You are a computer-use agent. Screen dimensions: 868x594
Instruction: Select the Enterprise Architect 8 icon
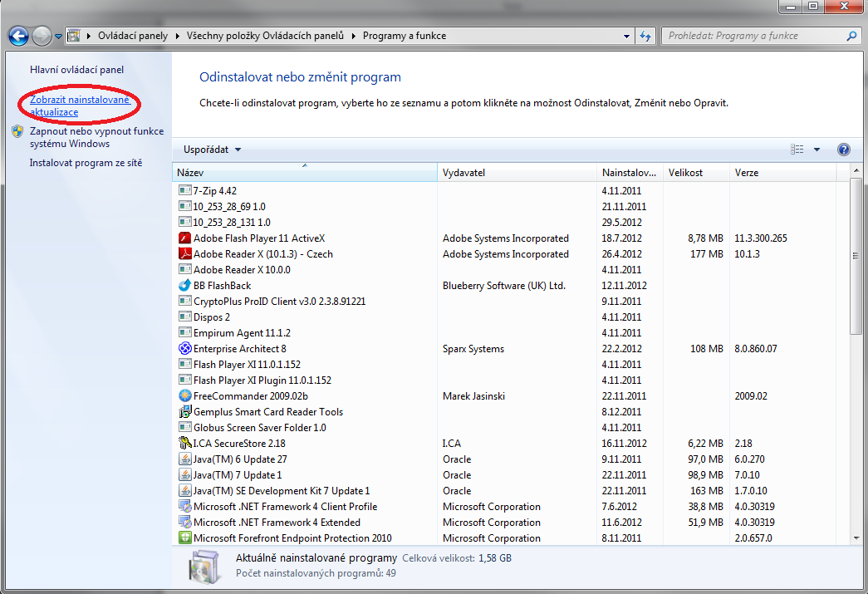[185, 348]
